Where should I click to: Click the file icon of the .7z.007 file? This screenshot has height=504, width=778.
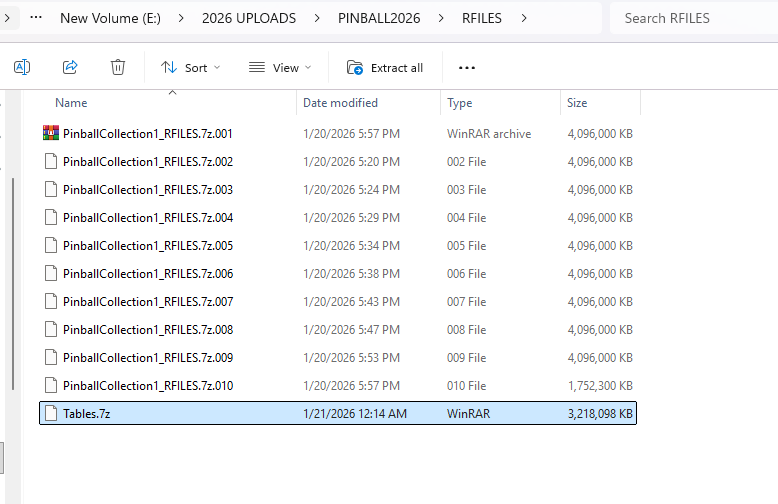[x=51, y=302]
